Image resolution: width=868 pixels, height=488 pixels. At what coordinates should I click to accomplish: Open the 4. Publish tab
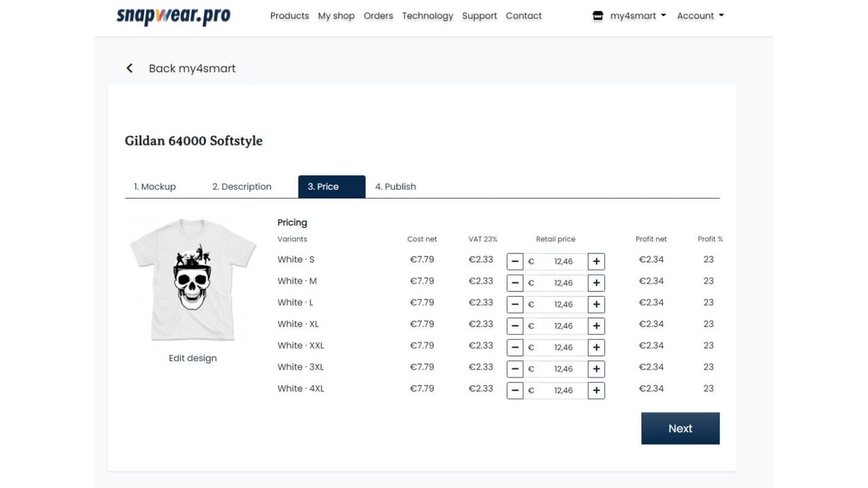(395, 186)
